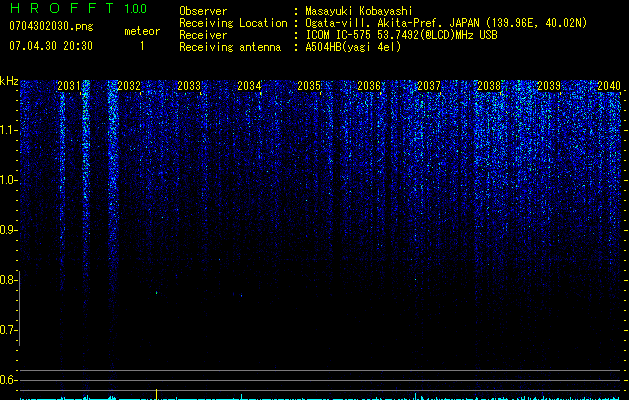The width and height of the screenshot is (629, 400).
Task: Click the 0.6 kHz axis label
Action: [x=8, y=380]
